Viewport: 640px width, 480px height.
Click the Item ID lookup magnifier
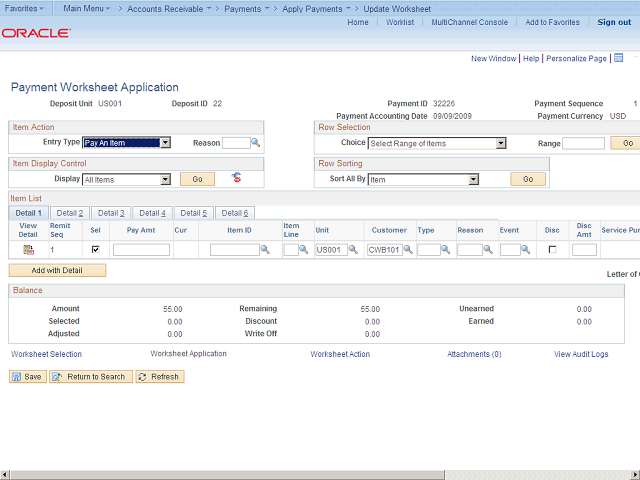click(266, 250)
